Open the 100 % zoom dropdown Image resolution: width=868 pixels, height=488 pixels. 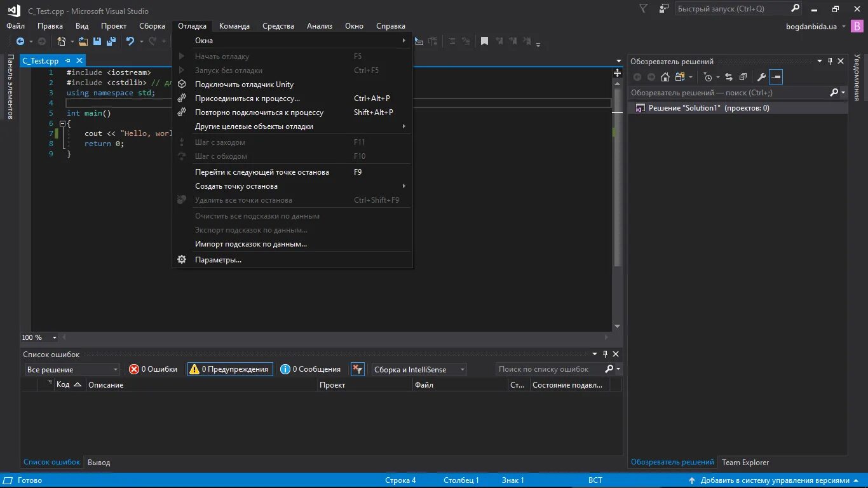click(x=39, y=337)
